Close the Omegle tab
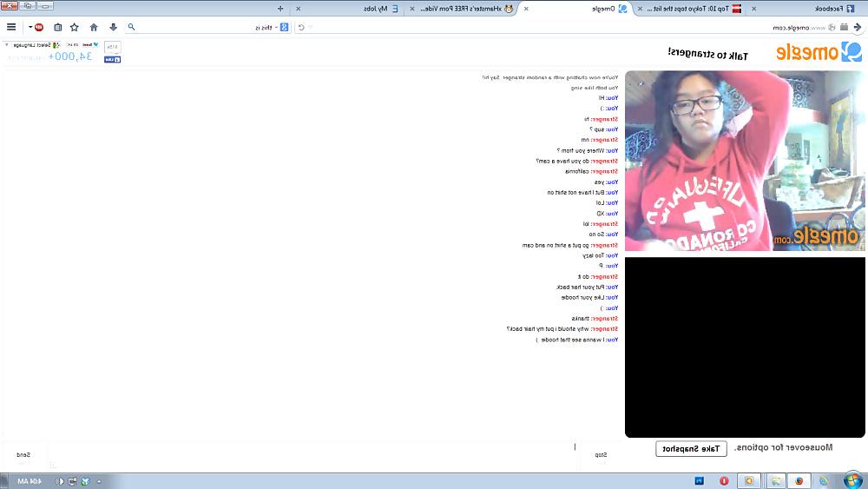The image size is (868, 489). click(x=526, y=9)
